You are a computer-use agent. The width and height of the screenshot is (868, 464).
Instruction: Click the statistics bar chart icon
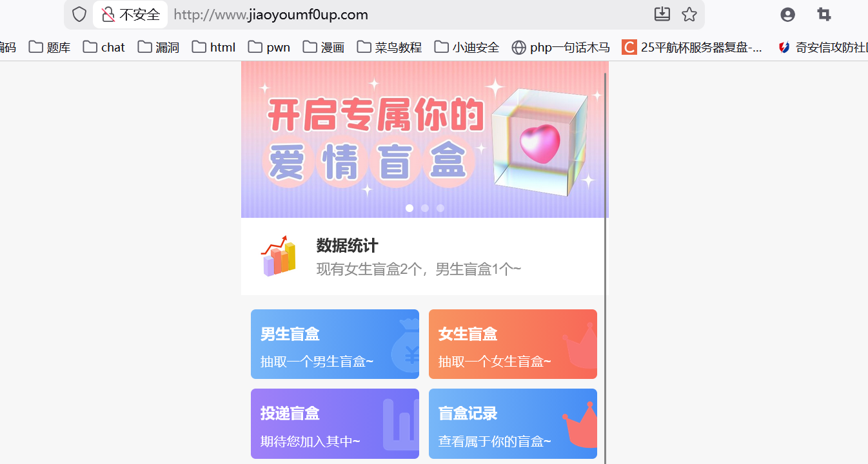click(279, 256)
